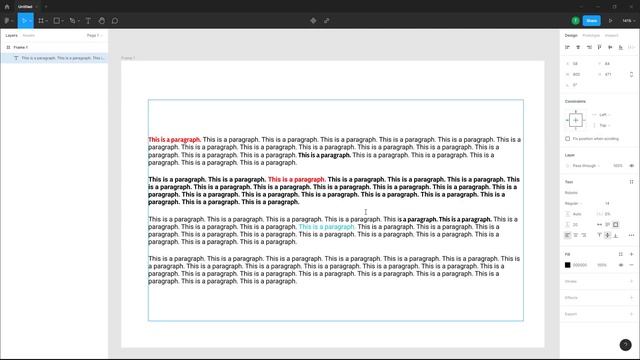Align selection top
Viewport: 640px width, 360px height.
point(600,47)
